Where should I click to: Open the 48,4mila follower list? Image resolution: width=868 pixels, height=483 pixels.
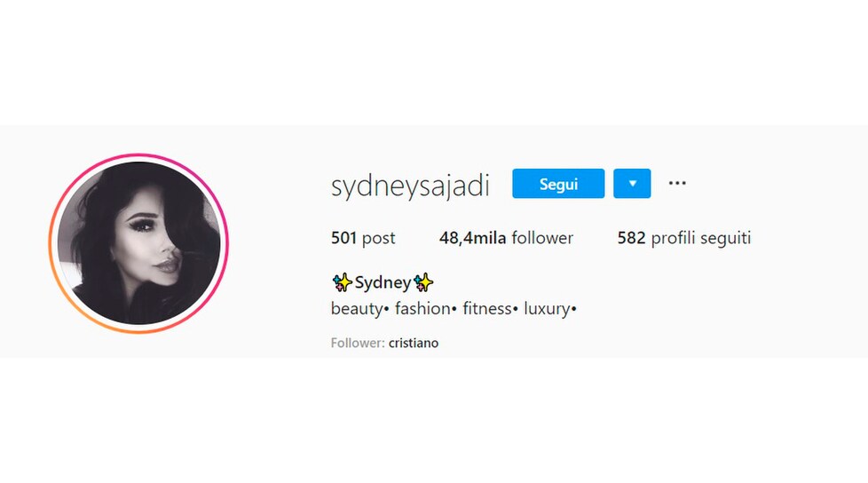[x=506, y=238]
